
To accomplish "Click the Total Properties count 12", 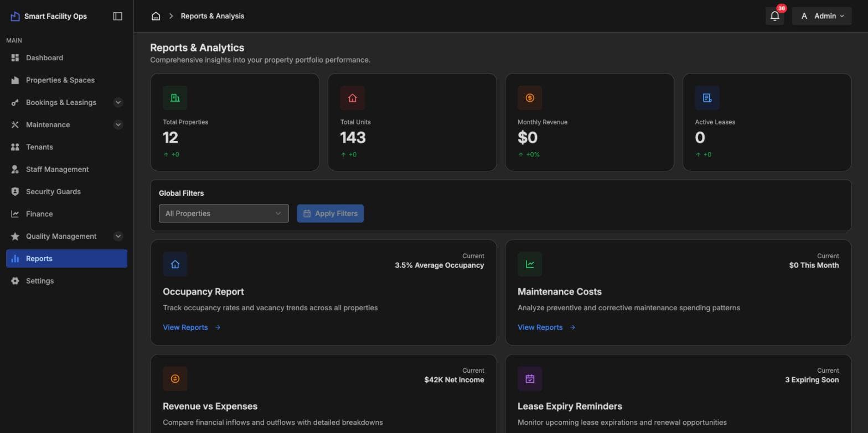I will coord(170,138).
